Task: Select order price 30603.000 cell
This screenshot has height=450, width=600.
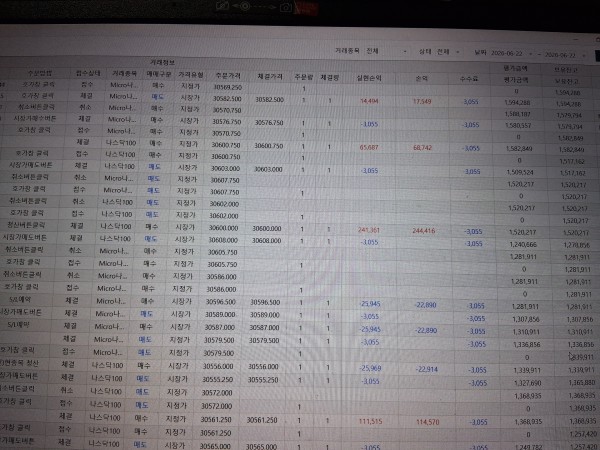Action: pos(225,168)
